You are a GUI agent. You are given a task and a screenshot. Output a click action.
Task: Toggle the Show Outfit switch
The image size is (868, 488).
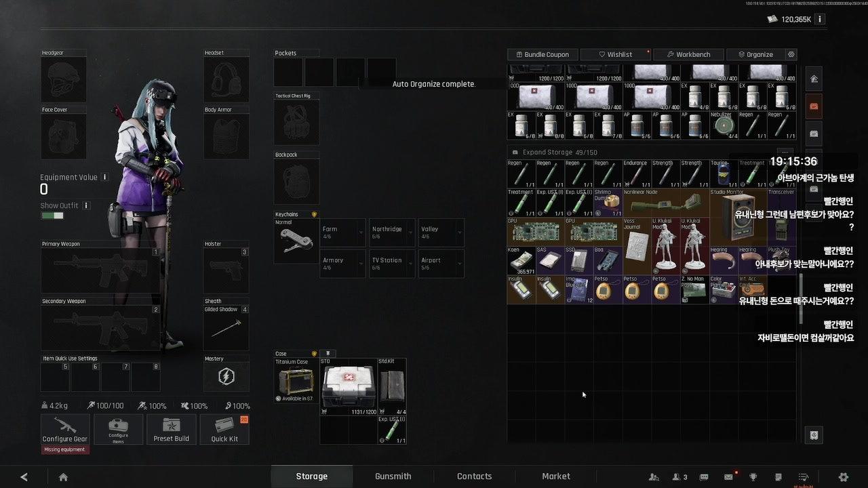click(x=52, y=216)
